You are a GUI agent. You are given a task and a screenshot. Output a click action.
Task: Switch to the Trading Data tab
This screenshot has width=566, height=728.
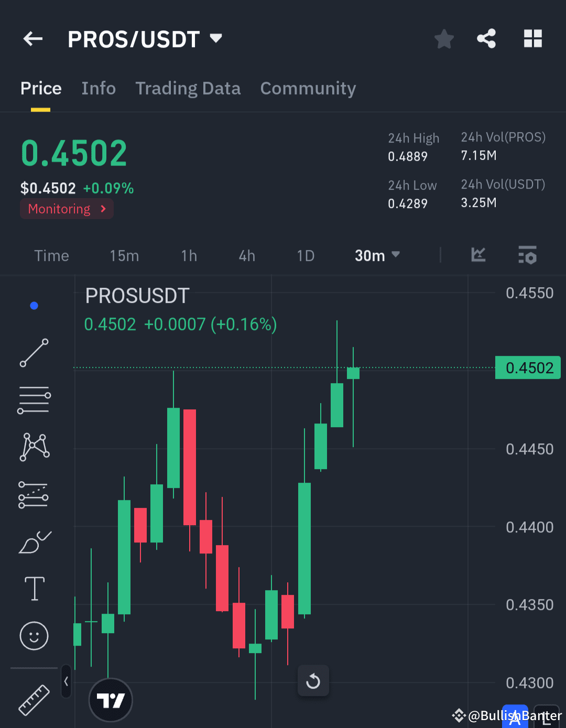tap(188, 88)
